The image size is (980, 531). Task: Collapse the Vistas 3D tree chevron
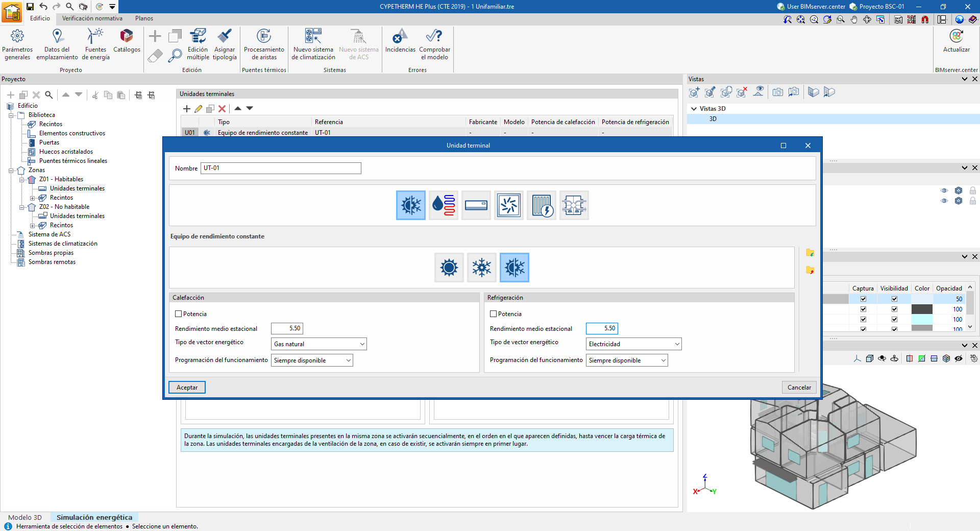point(694,109)
